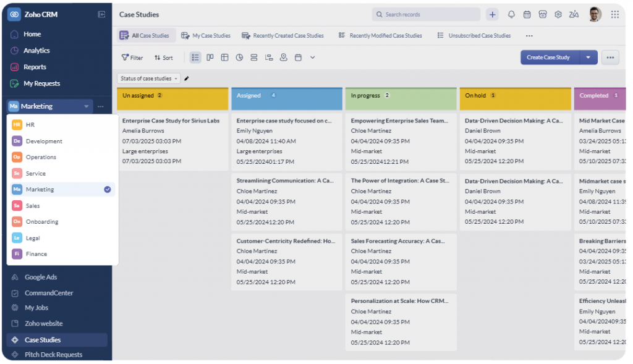
Task: Collapse the sidebar using the toggle icon
Action: coord(101,15)
